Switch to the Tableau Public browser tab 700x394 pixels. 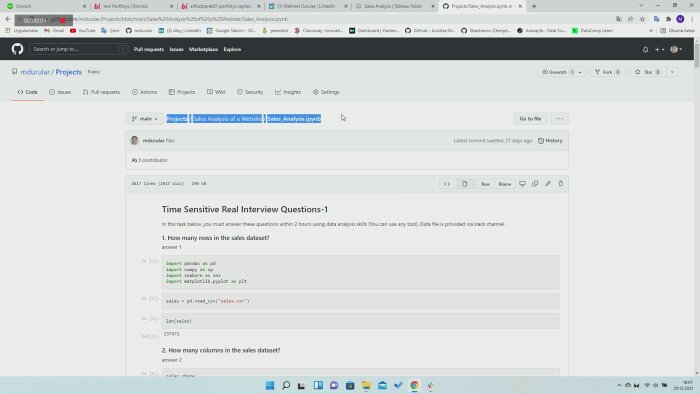[395, 6]
